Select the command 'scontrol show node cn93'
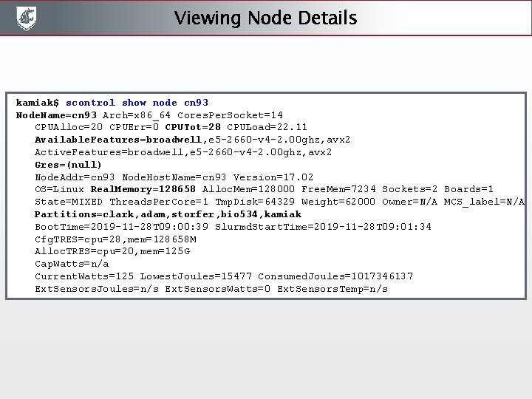This screenshot has height=399, width=532. 137,103
